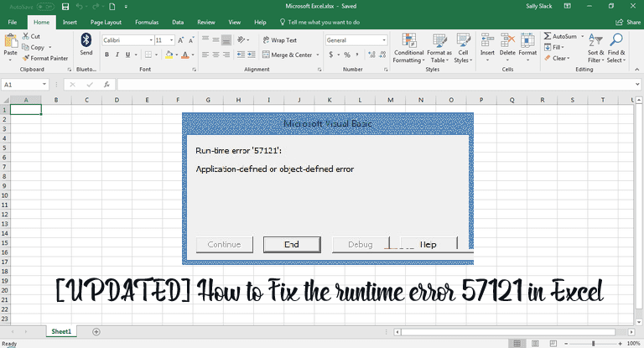Apply Bold formatting

coord(106,55)
